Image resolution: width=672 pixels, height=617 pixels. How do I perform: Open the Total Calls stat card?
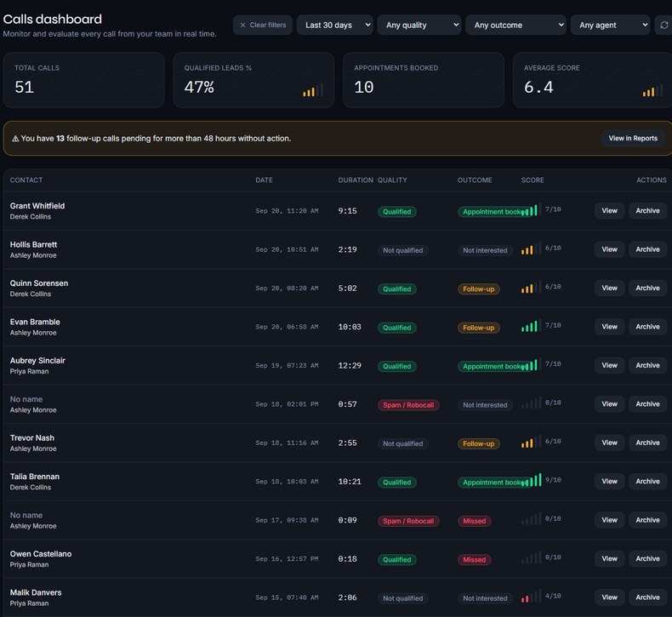pyautogui.click(x=83, y=80)
